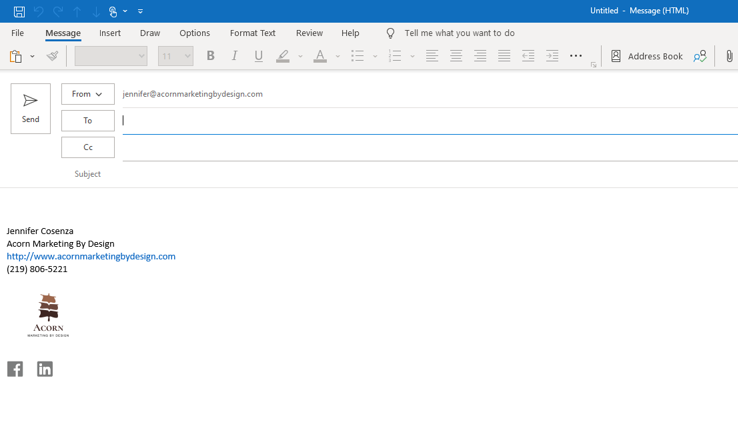Align text right
Viewport: 738px width, 438px height.
pyautogui.click(x=480, y=56)
